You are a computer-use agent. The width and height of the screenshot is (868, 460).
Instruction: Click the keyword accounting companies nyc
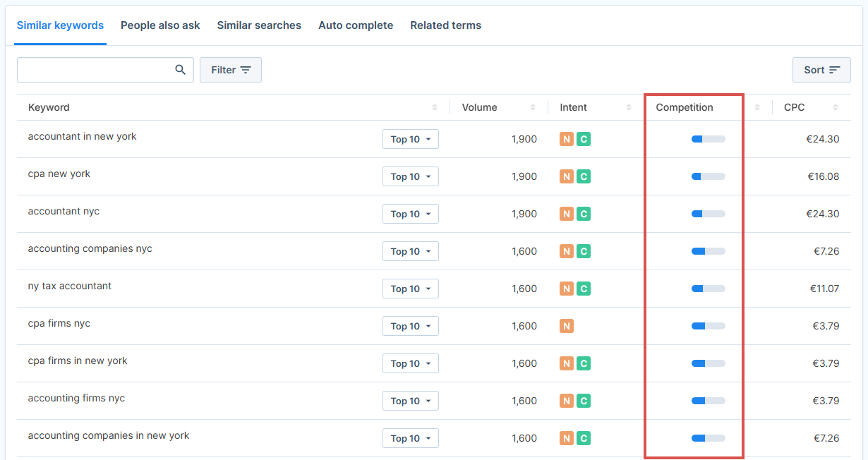90,249
